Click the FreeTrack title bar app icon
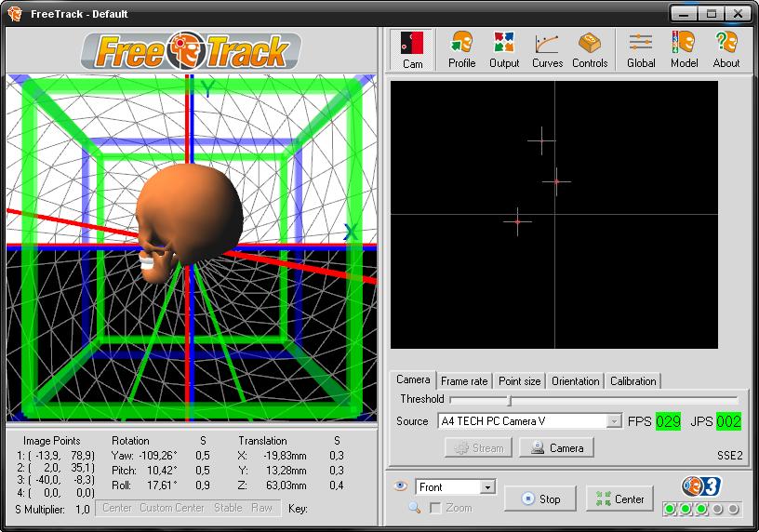The height and width of the screenshot is (532, 759). click(15, 14)
